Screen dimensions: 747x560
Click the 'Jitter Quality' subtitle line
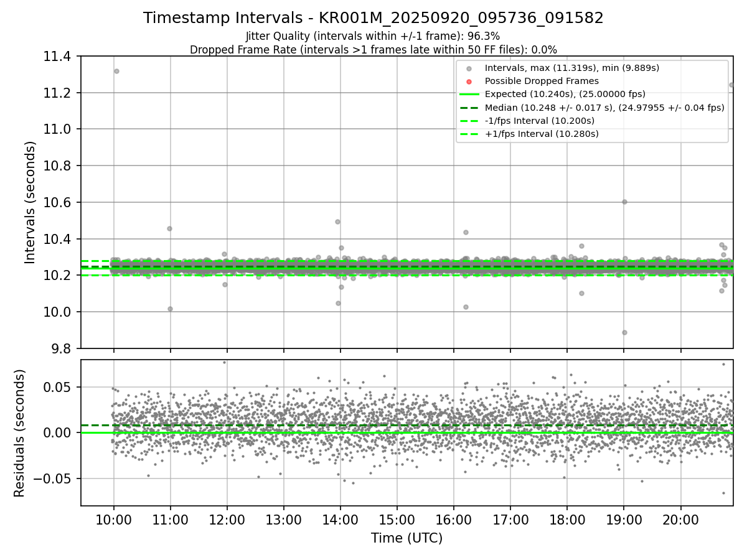tap(373, 37)
